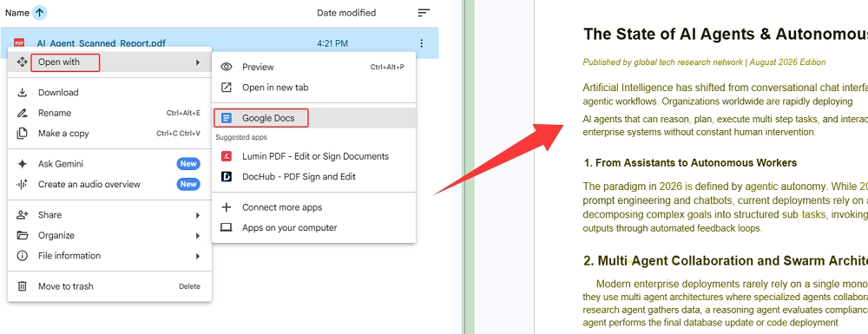Viewport: 868px width, 334px height.
Task: Click the New badge beside Ask Gemini
Action: coord(188,164)
